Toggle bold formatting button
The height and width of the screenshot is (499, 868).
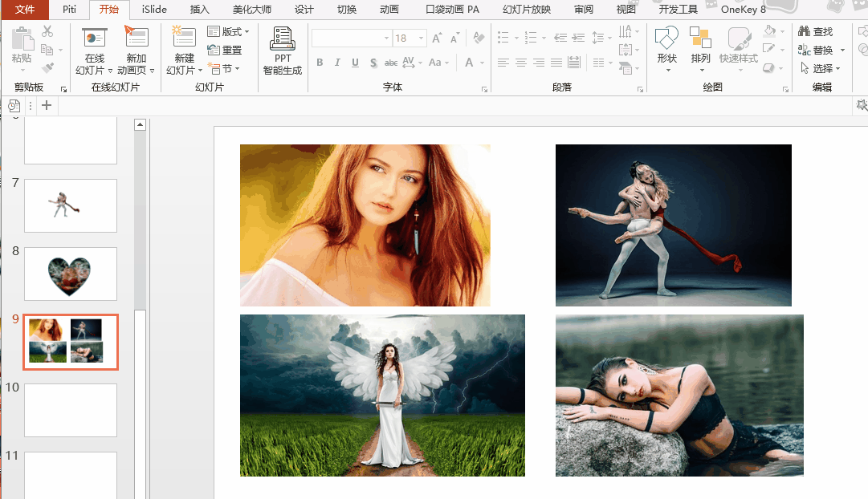click(320, 63)
